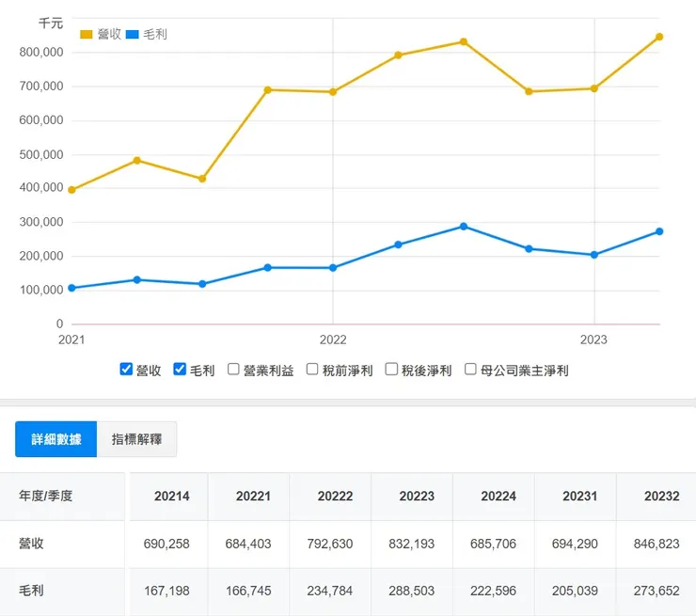Uncheck the 毛利 checkbox

pyautogui.click(x=180, y=369)
